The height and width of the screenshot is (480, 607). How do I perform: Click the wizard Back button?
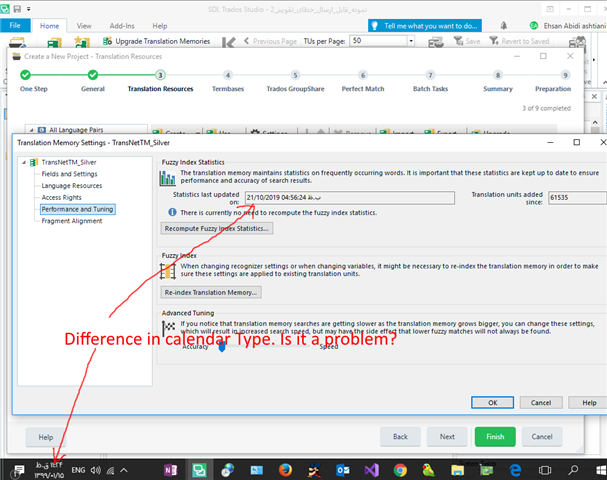pos(400,437)
